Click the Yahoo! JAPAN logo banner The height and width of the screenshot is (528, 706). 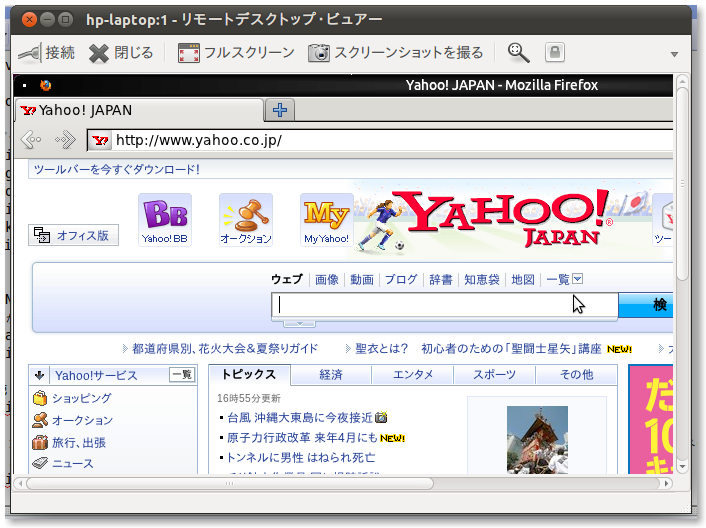[x=502, y=218]
